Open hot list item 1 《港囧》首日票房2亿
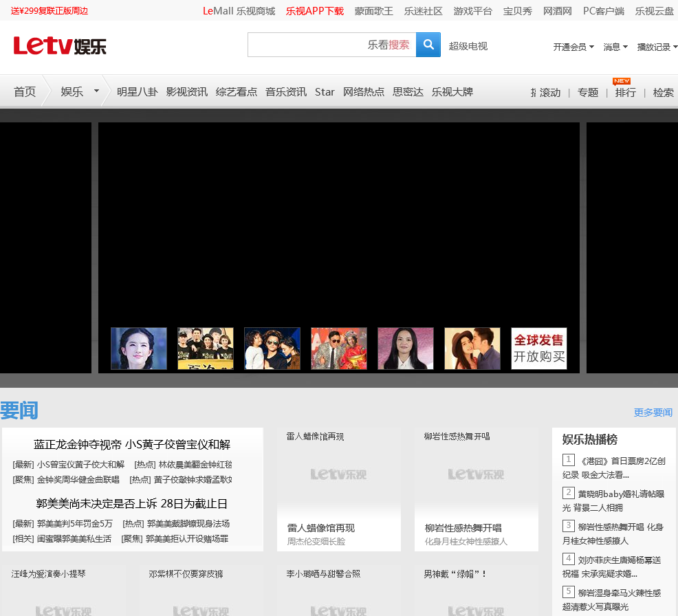Viewport: 678px width, 616px height. 613,467
